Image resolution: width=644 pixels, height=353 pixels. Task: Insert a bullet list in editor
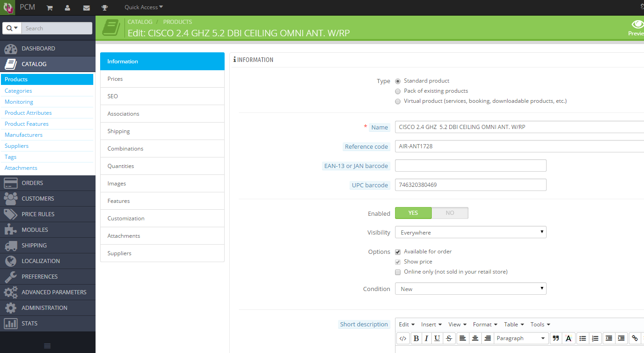click(x=583, y=338)
